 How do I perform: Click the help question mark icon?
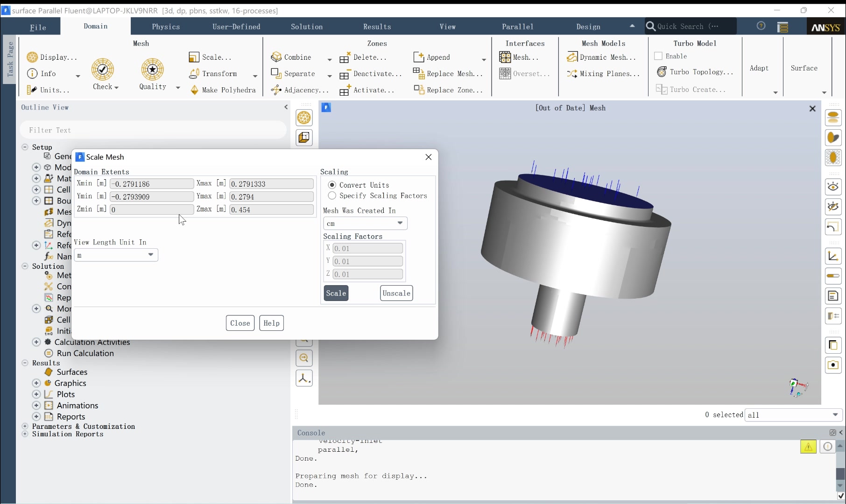761,26
